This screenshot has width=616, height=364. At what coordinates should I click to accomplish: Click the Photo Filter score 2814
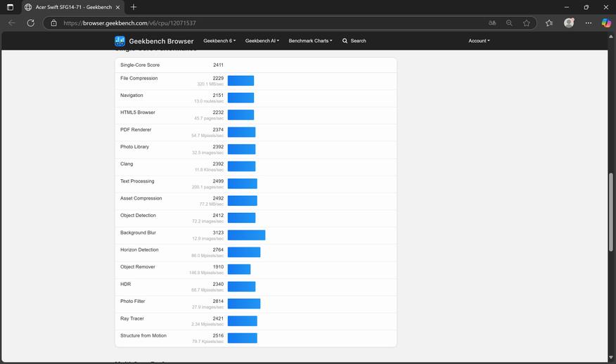pyautogui.click(x=218, y=301)
